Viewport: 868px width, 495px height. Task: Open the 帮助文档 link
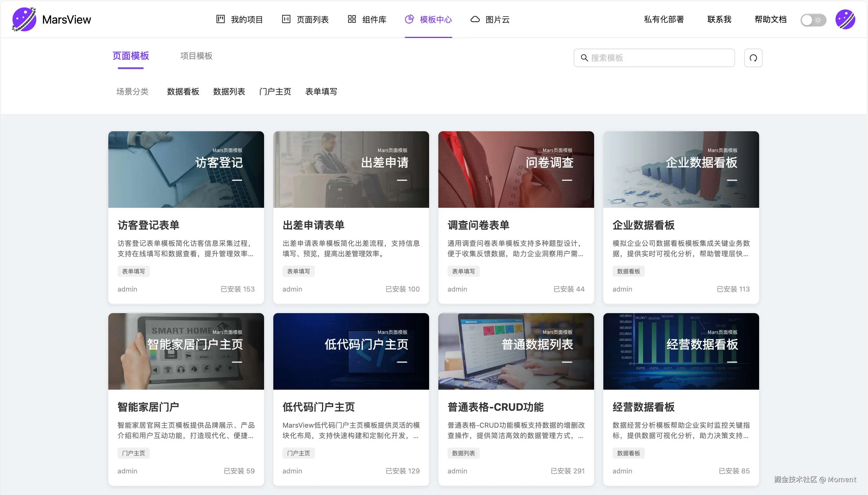[x=770, y=19]
